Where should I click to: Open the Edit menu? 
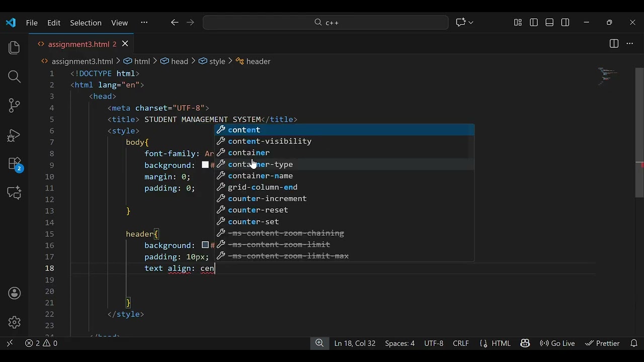point(54,23)
